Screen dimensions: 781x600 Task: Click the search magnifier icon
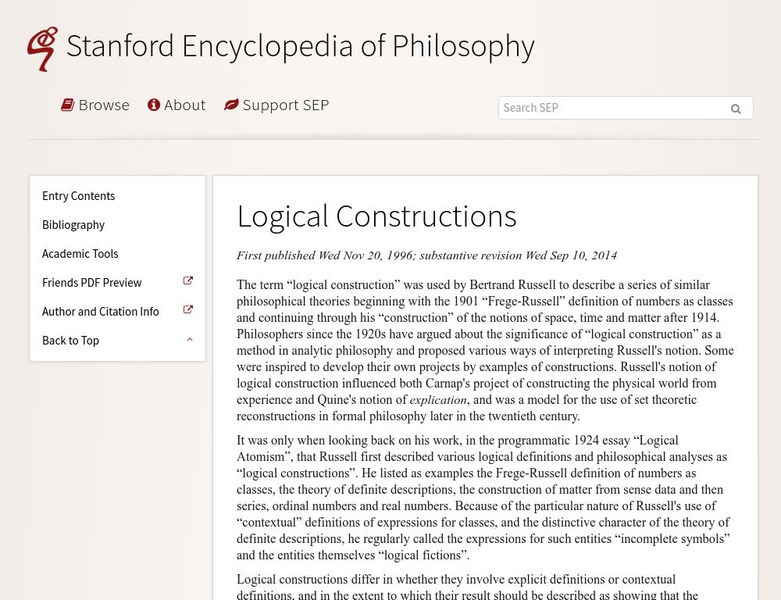pos(736,109)
